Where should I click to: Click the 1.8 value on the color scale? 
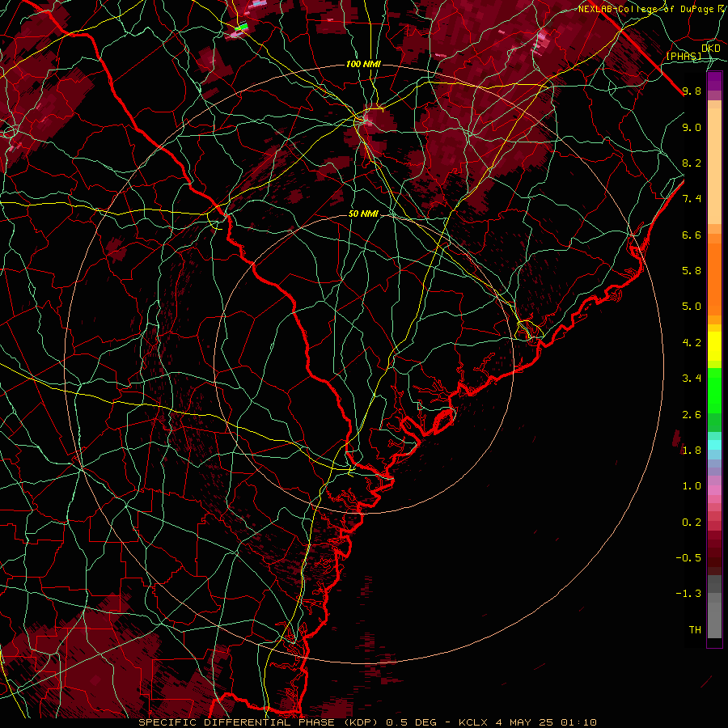point(692,451)
